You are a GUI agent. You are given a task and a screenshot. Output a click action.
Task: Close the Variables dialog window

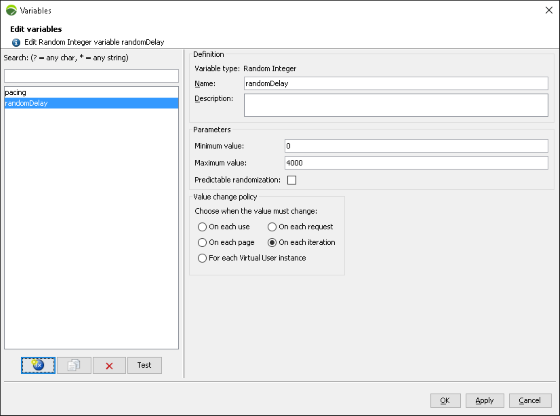(x=549, y=10)
